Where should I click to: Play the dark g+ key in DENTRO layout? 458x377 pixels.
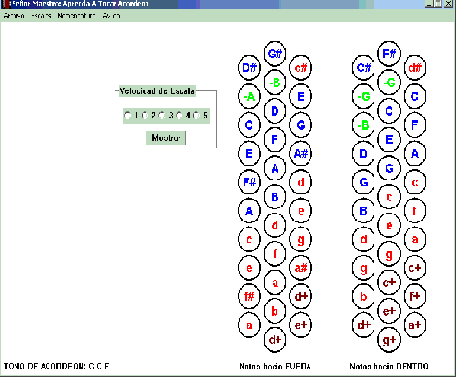[x=389, y=340]
